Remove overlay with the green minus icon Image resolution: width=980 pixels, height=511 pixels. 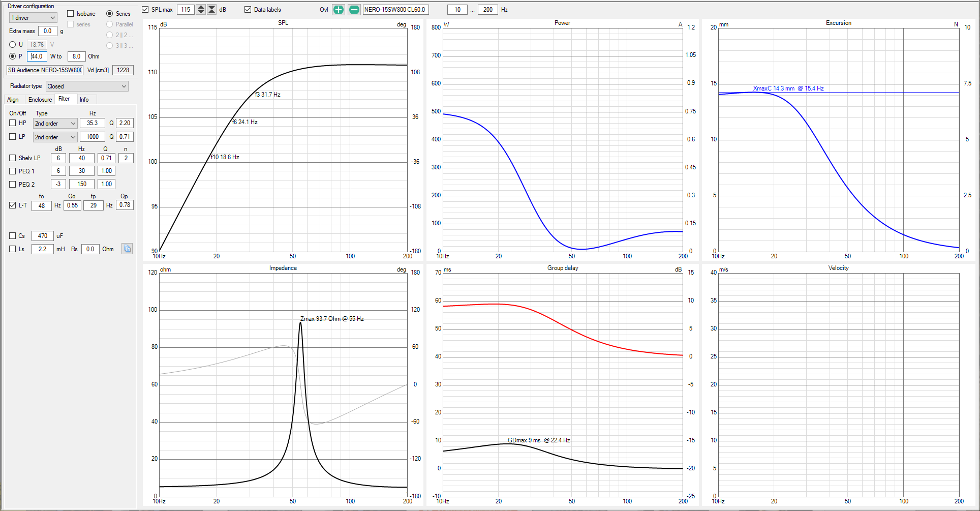pyautogui.click(x=354, y=10)
